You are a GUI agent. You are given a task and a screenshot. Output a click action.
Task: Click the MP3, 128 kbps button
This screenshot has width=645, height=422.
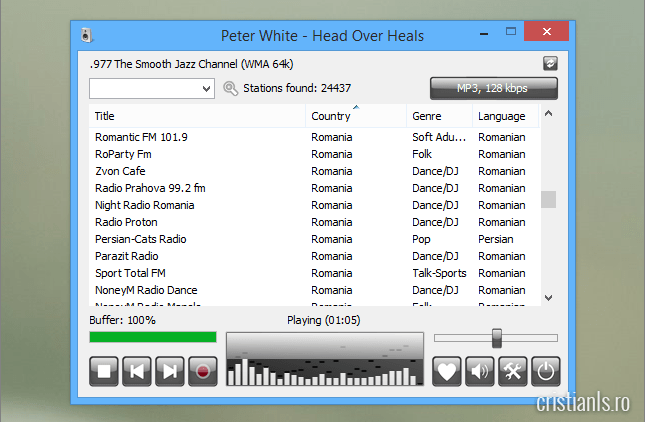pyautogui.click(x=493, y=89)
